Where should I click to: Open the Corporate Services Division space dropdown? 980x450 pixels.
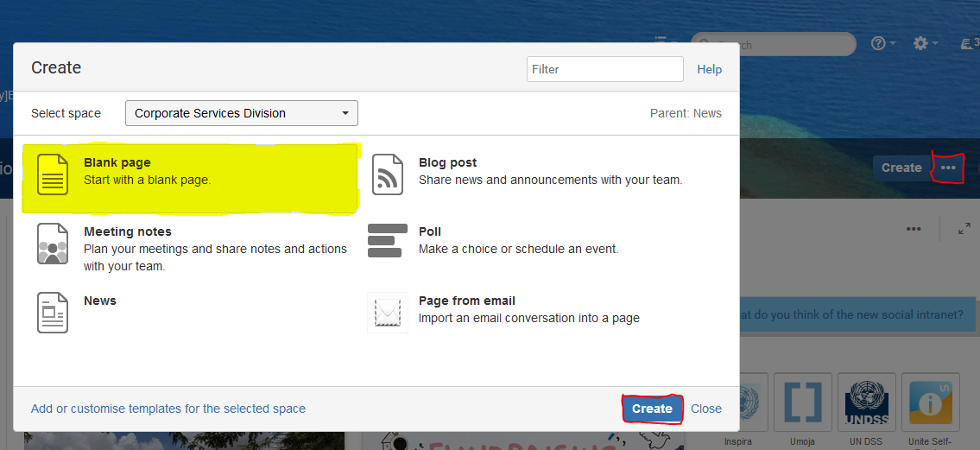(241, 113)
